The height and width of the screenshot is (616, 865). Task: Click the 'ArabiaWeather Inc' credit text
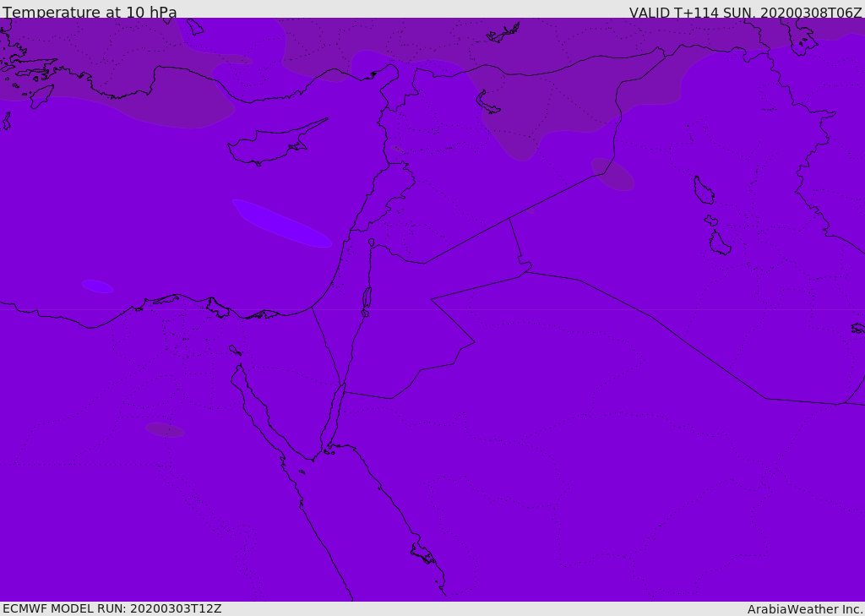point(804,609)
